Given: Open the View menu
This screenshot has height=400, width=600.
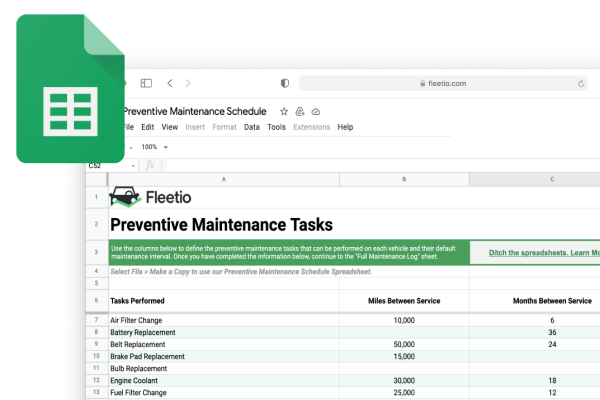Looking at the screenshot, I should coord(170,127).
